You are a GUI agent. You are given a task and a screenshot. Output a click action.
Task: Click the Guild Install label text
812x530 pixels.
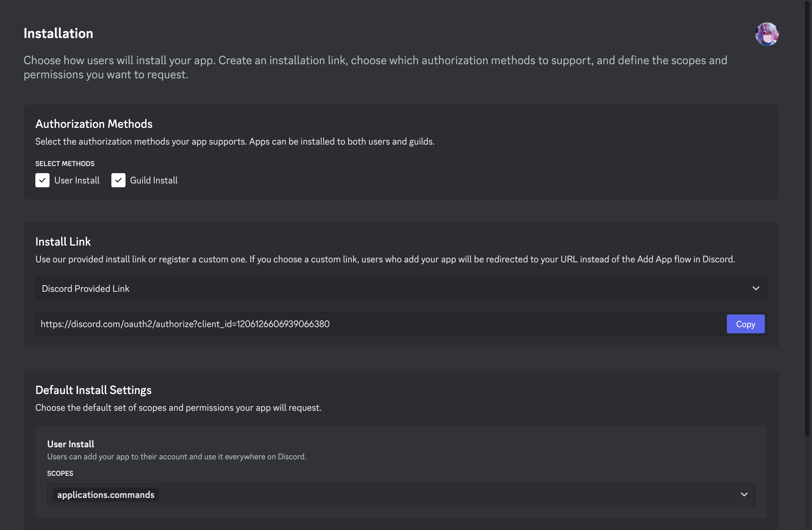[154, 180]
